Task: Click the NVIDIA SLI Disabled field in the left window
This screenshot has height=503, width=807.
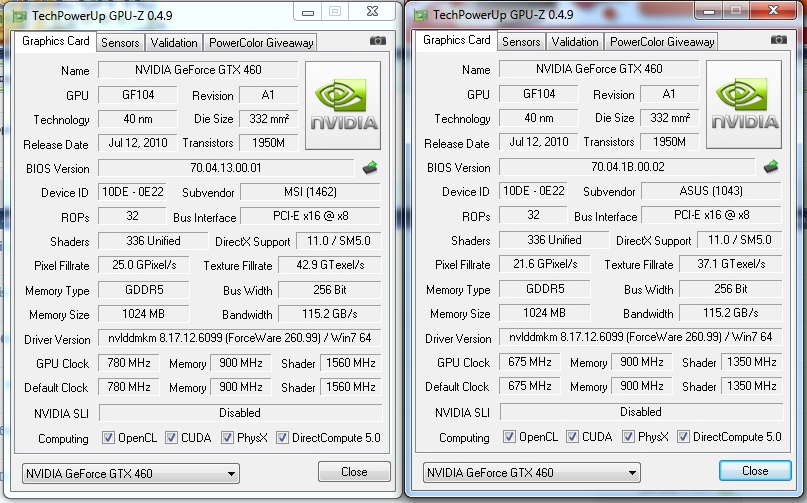Action: (240, 413)
